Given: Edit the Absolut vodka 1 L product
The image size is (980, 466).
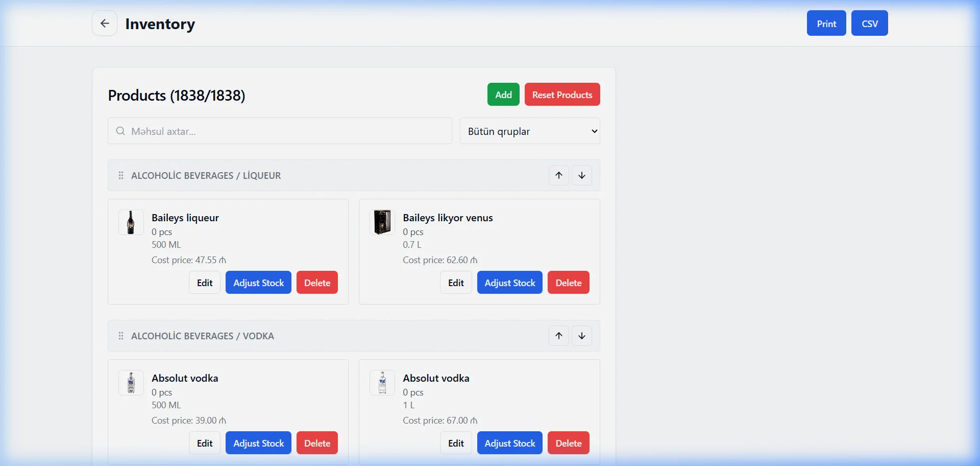Looking at the screenshot, I should 456,443.
